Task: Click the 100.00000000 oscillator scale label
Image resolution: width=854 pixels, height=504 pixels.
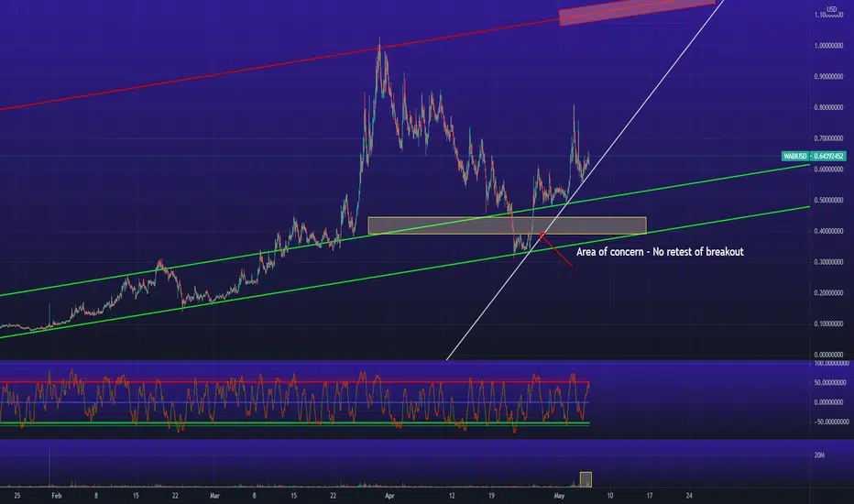Action: (831, 363)
